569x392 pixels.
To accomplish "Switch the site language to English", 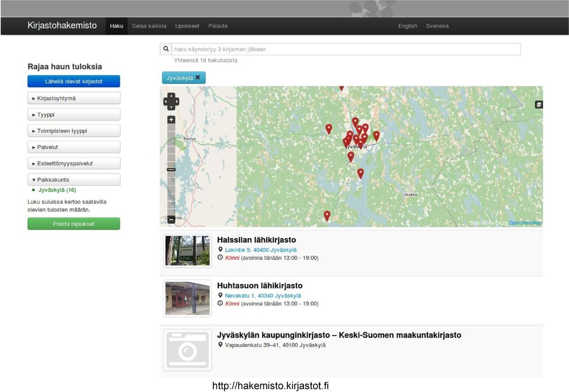I will (x=408, y=26).
